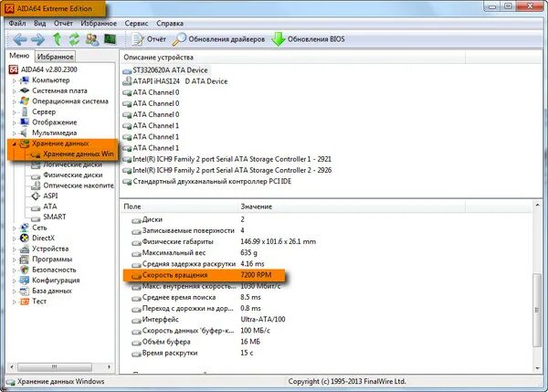This screenshot has height=392, width=548.
Task: Open the users icon in toolbar
Action: [92, 39]
